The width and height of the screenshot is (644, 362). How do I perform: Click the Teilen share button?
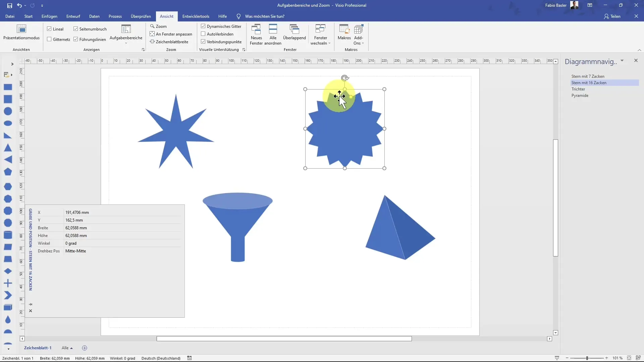point(612,16)
